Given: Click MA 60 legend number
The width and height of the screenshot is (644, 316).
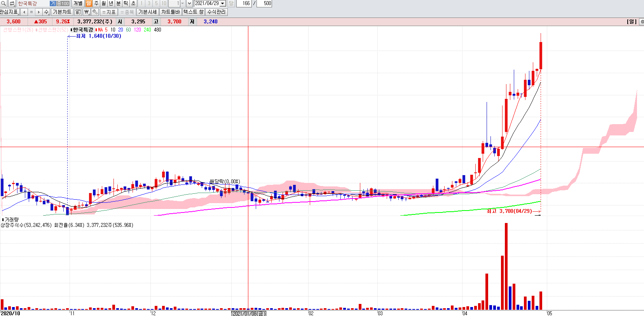Looking at the screenshot, I should (128, 30).
